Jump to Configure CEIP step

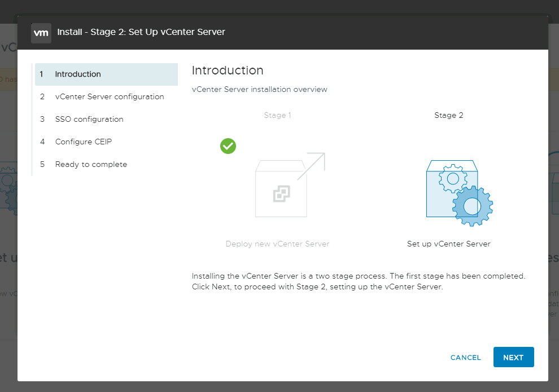click(x=84, y=142)
